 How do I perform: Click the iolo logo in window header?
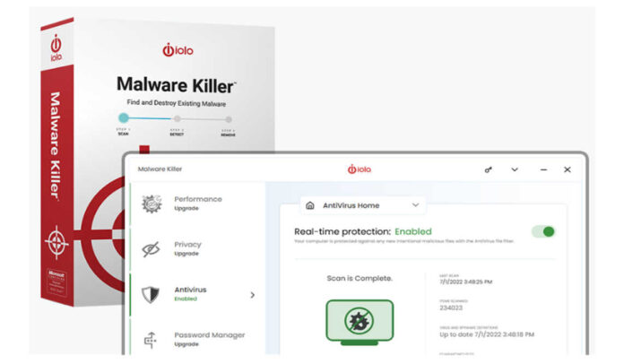pyautogui.click(x=359, y=169)
